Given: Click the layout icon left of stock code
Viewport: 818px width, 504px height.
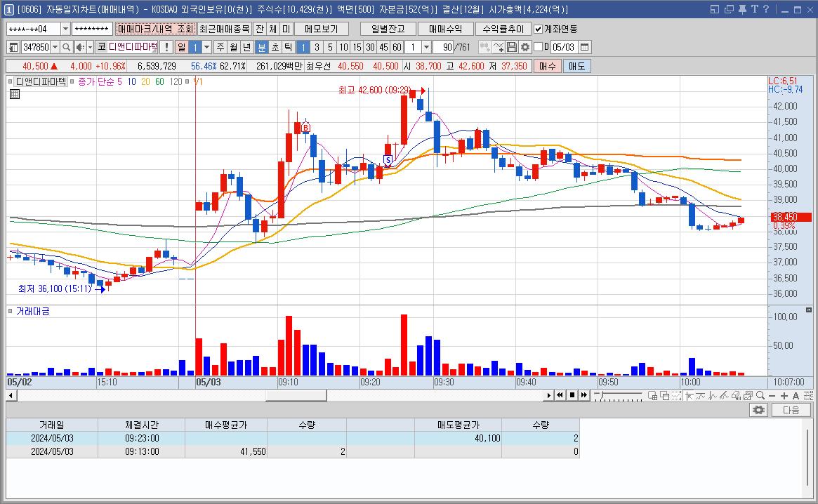Looking at the screenshot, I should 13,48.
